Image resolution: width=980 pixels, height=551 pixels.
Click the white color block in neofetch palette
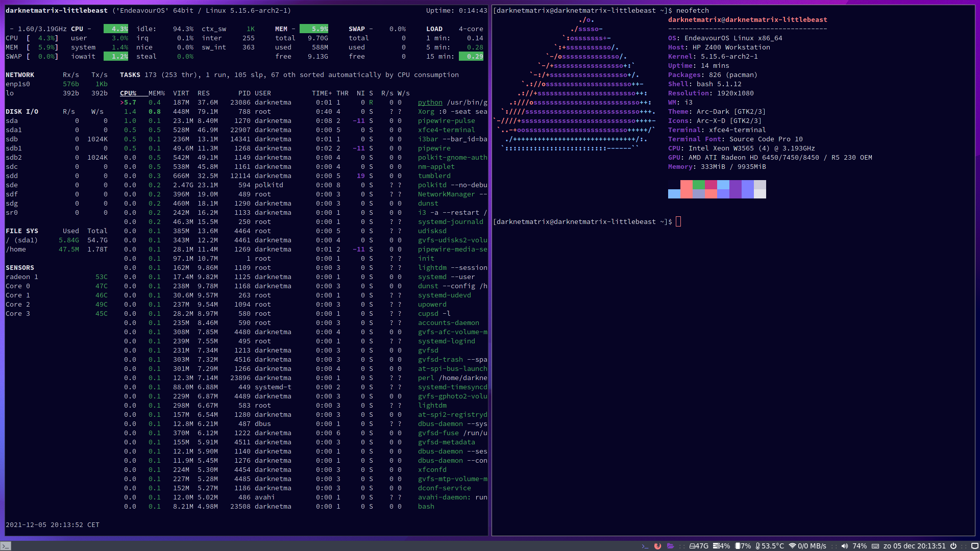click(x=760, y=194)
